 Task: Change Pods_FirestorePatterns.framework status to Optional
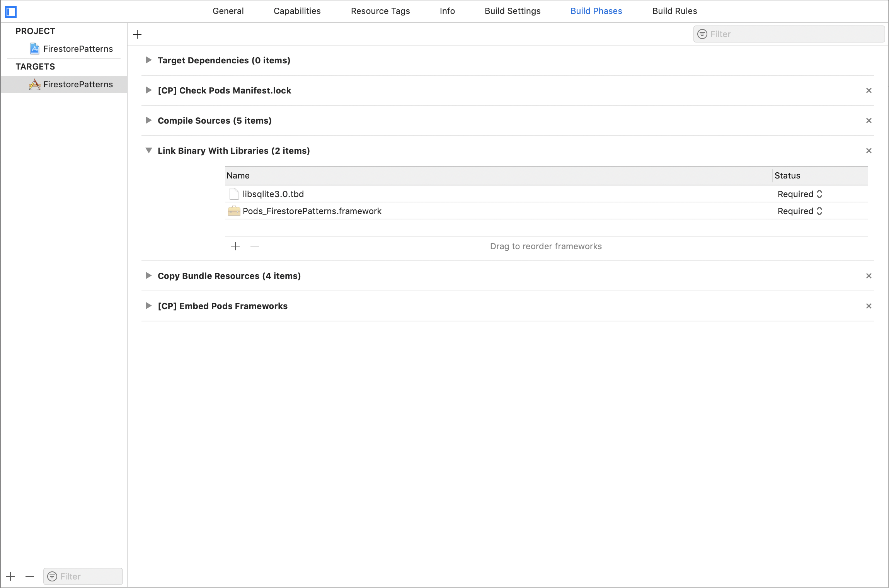click(x=819, y=211)
